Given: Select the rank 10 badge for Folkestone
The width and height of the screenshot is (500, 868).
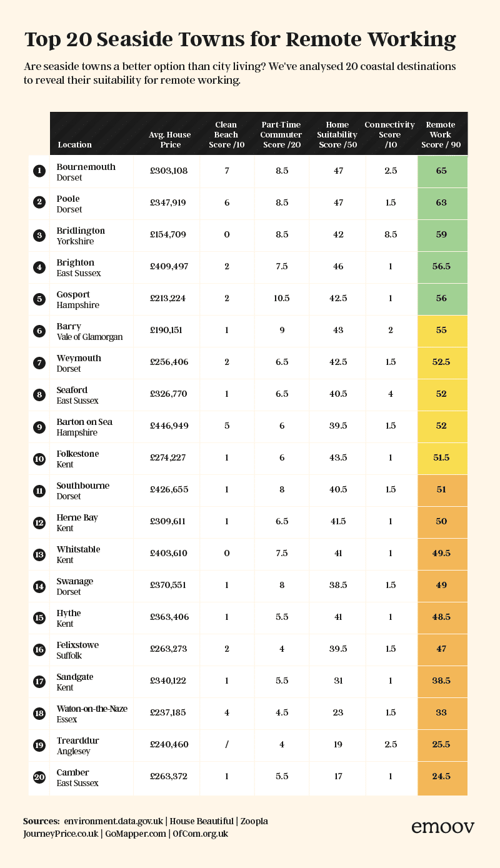Looking at the screenshot, I should 39,458.
